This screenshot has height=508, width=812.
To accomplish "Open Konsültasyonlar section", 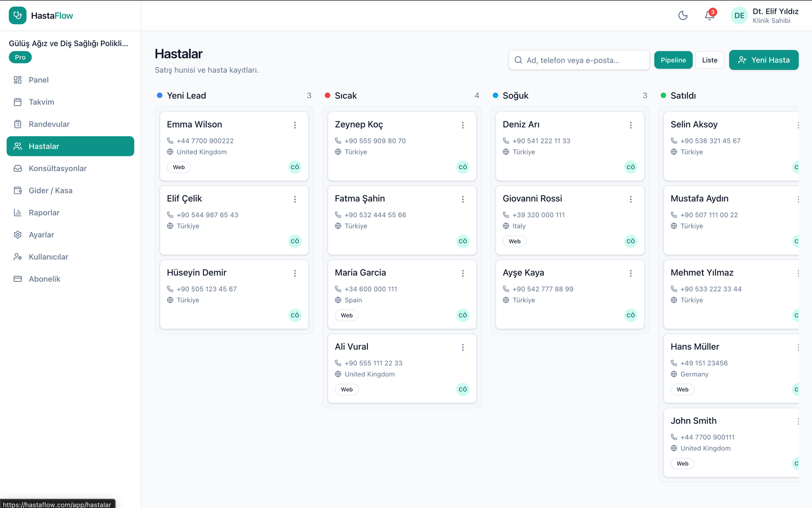I will click(71, 168).
